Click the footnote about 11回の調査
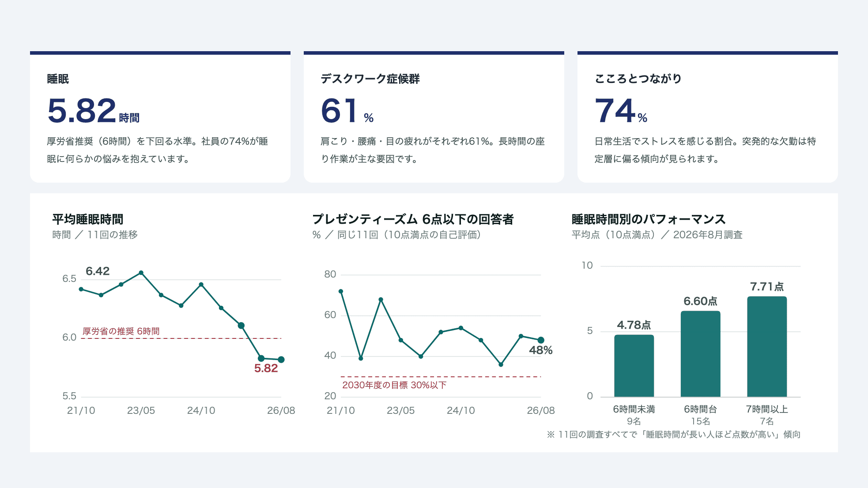868x488 pixels. point(673,435)
